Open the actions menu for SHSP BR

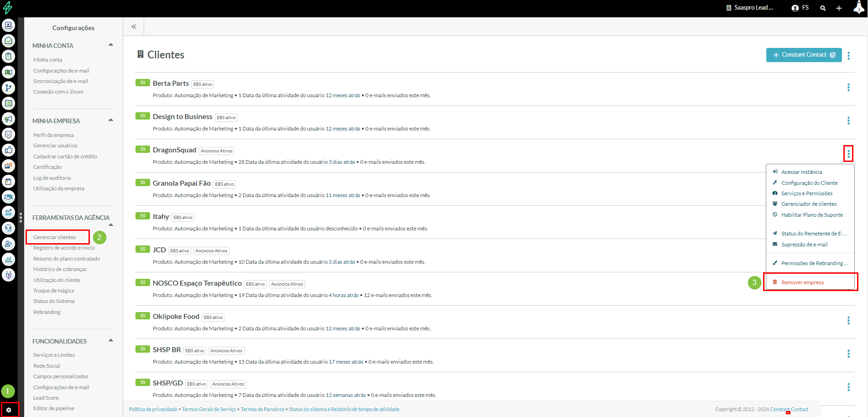[848, 354]
